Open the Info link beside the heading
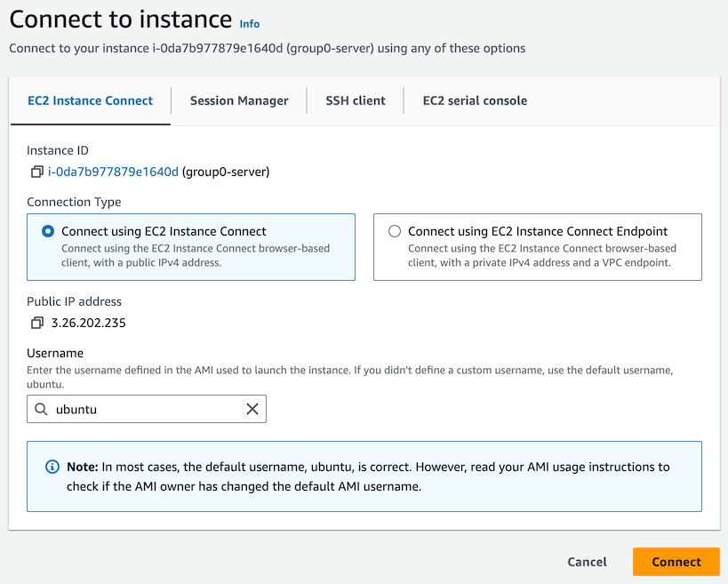This screenshot has height=584, width=728. coord(250,24)
